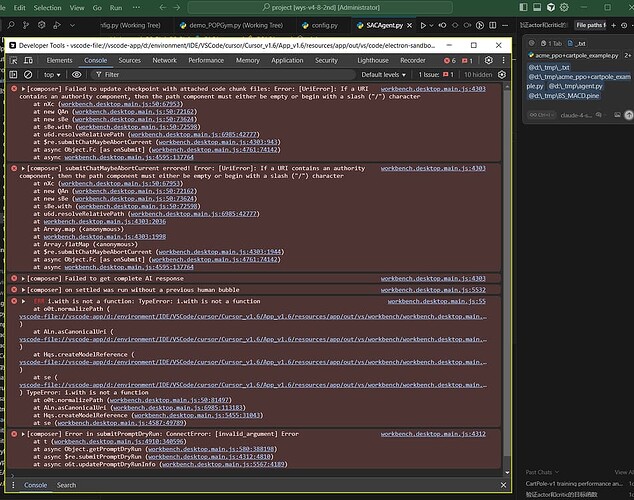This screenshot has height=500, width=634.
Task: Open the top JavaScript context dropdown
Action: pos(52,75)
